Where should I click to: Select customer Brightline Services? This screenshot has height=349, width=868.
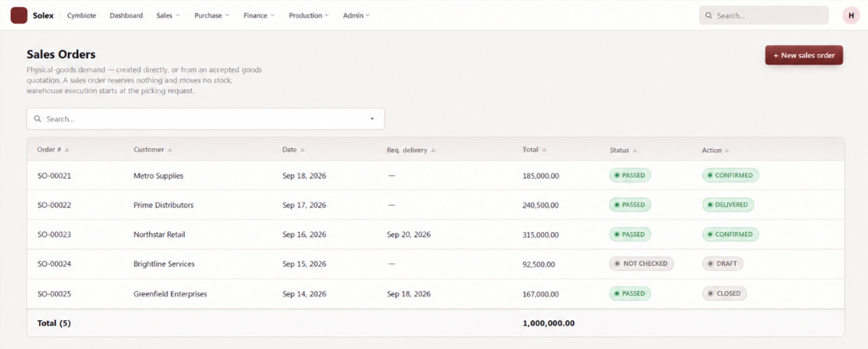164,264
